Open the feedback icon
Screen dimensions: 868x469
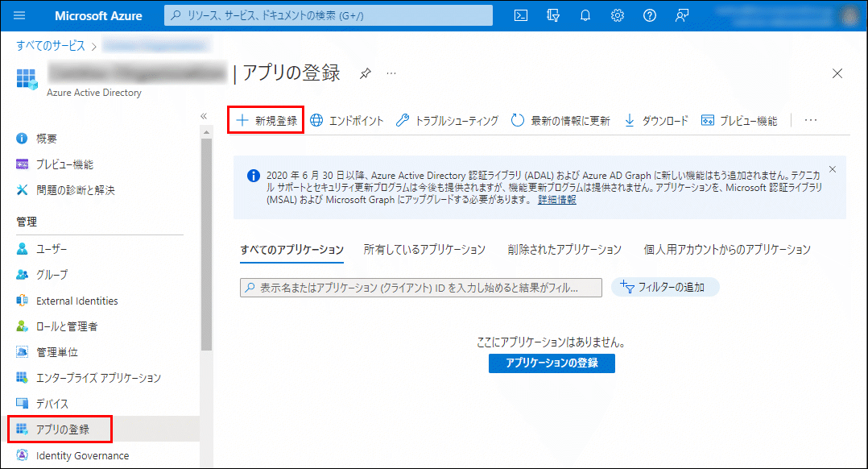[681, 15]
